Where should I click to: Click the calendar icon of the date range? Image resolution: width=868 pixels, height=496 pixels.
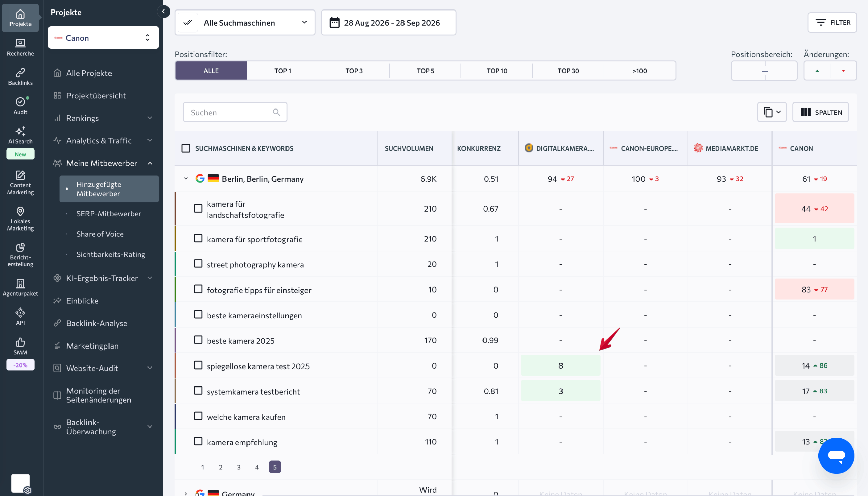pyautogui.click(x=334, y=22)
